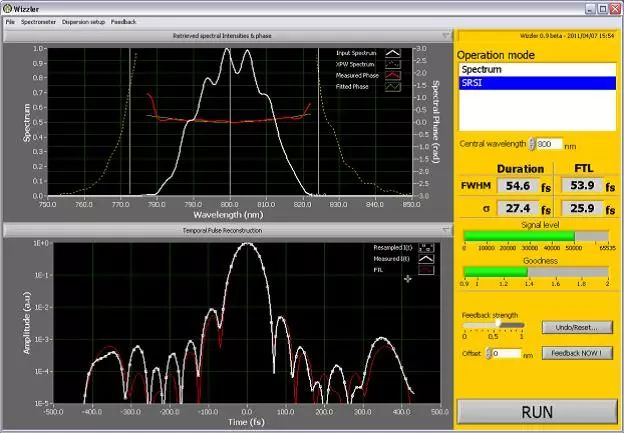Open the Spectrometer menu

click(x=38, y=21)
